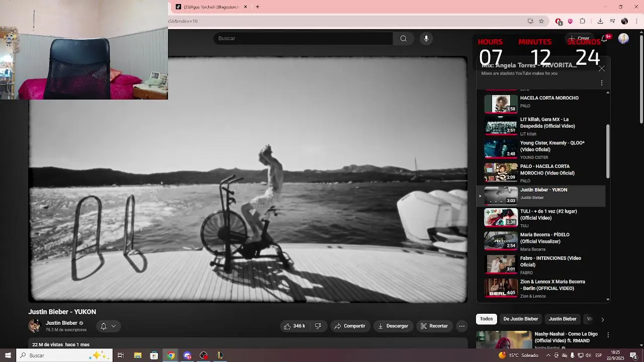Open File Explorer from the taskbar
The width and height of the screenshot is (644, 362).
point(137,355)
